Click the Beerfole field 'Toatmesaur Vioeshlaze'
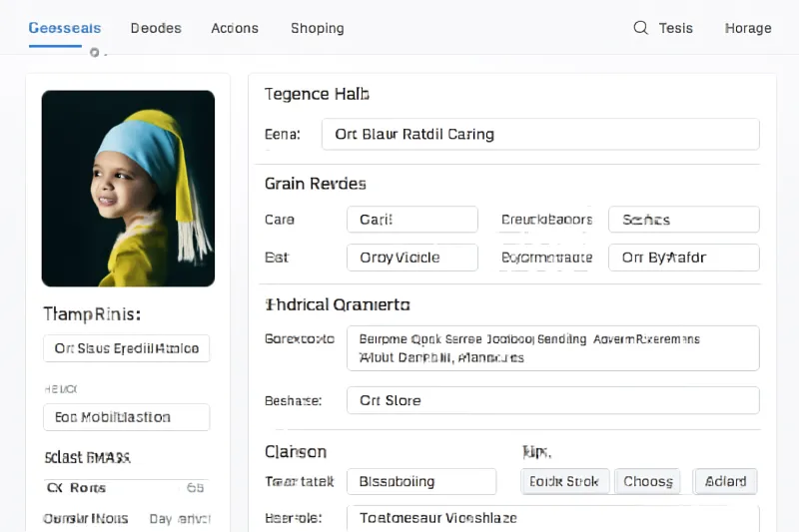799x532 pixels. [553, 518]
